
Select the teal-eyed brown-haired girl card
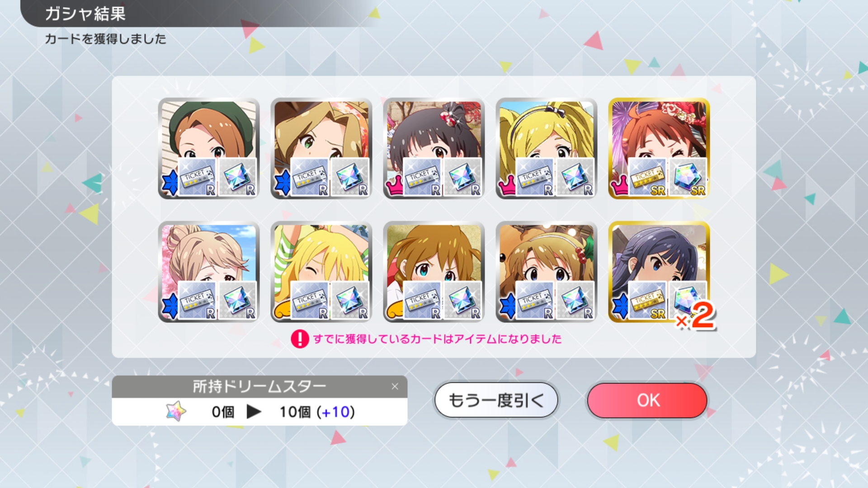[434, 272]
